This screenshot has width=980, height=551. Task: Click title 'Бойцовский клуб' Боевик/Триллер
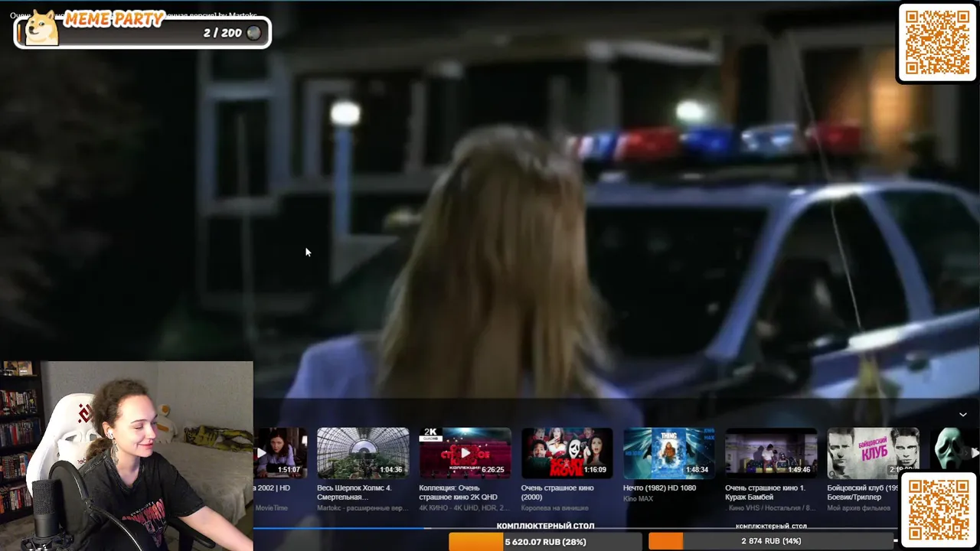point(862,492)
